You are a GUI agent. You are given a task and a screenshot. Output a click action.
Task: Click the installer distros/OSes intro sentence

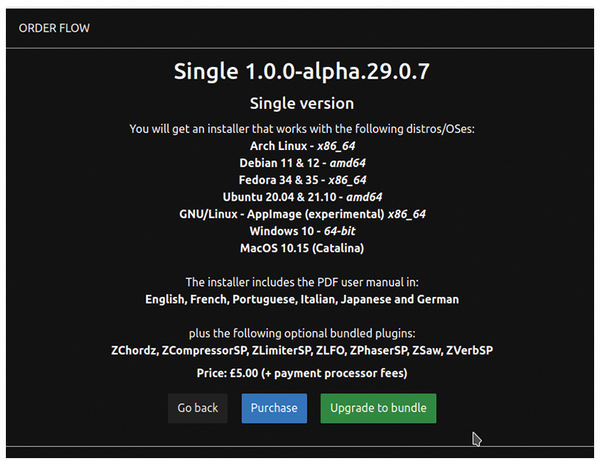pos(302,129)
